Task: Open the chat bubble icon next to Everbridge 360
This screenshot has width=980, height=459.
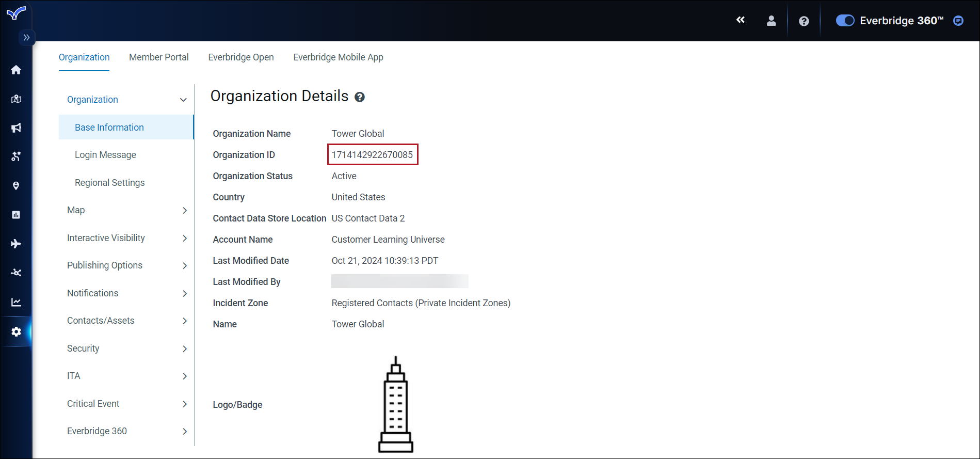Action: [x=958, y=21]
